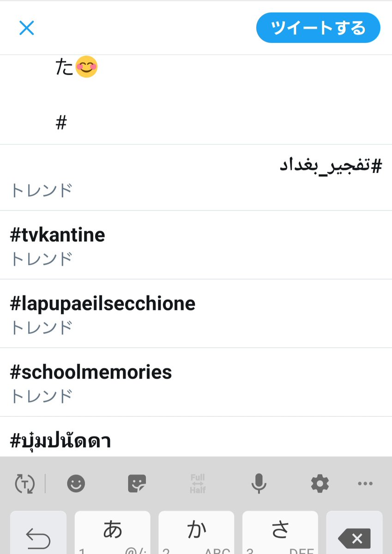Open the keyboard emoji smiley panel

76,483
